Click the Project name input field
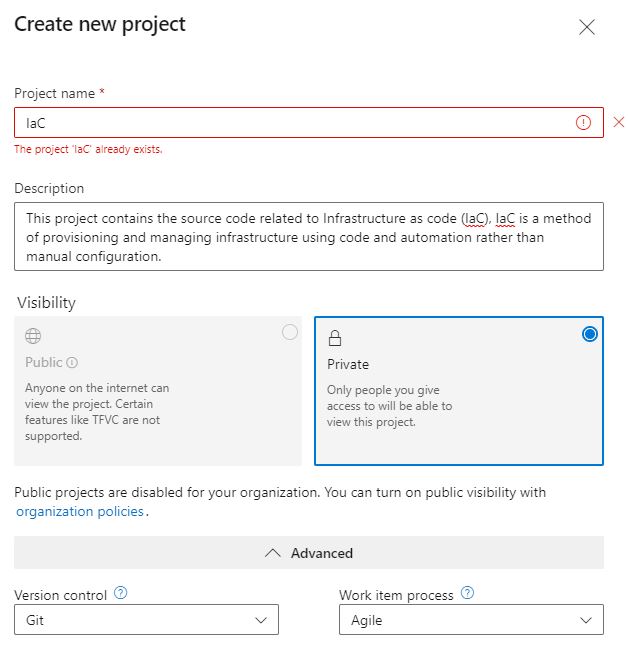This screenshot has width=628, height=654. point(309,122)
